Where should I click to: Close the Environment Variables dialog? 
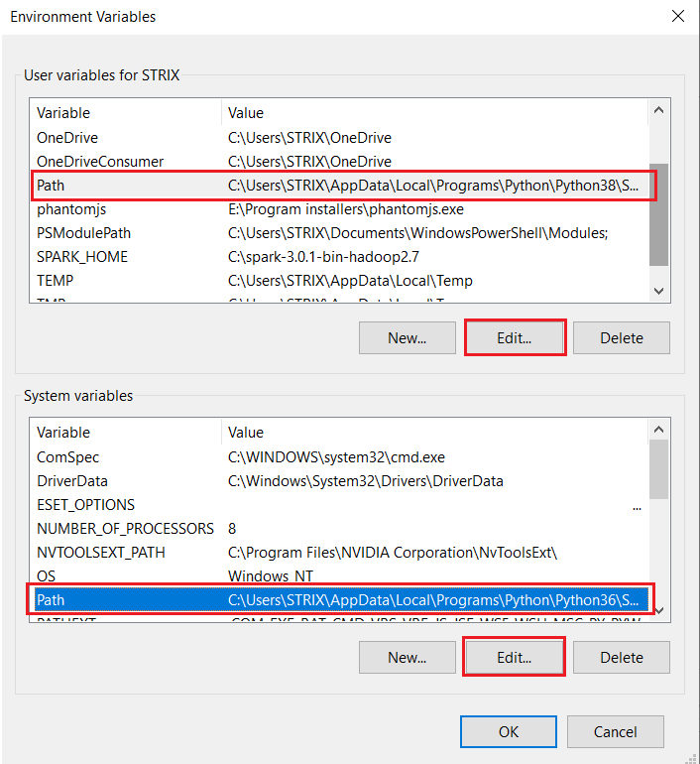[677, 17]
